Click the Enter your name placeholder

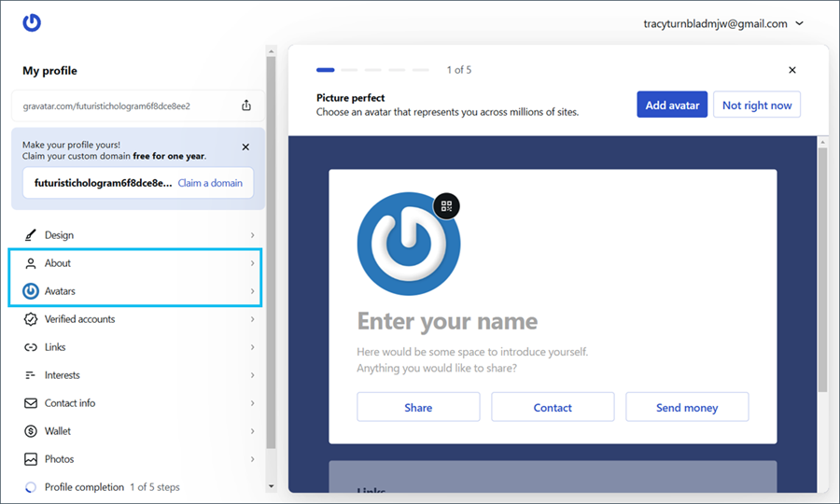[447, 322]
